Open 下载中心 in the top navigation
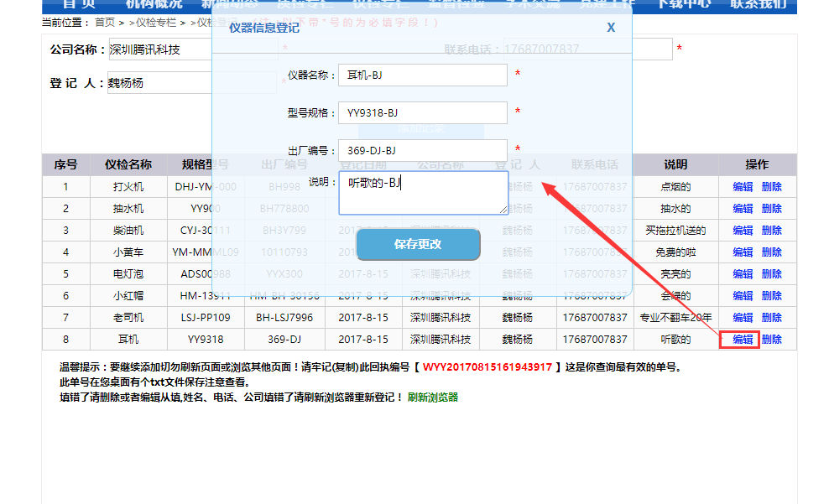829x504 pixels. pyautogui.click(x=684, y=4)
